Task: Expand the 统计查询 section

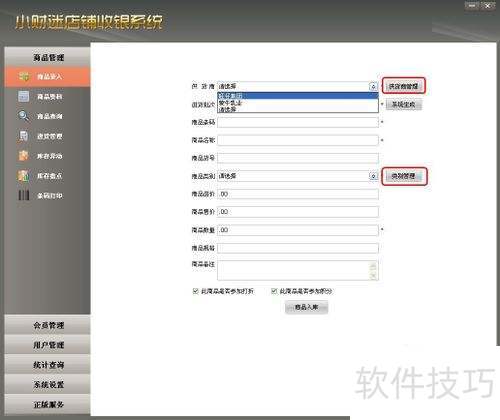Action: [x=47, y=365]
